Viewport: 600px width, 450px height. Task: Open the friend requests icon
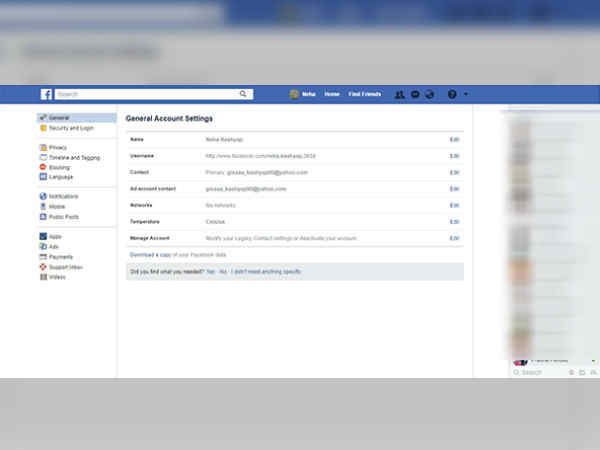pyautogui.click(x=399, y=94)
